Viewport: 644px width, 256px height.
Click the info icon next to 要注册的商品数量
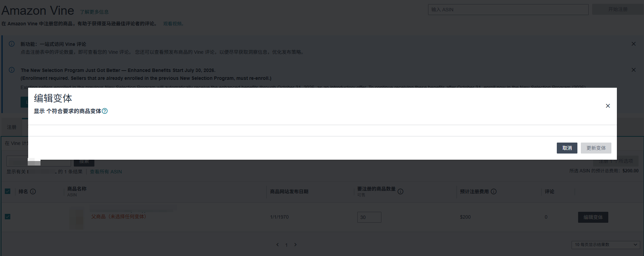coord(400,192)
